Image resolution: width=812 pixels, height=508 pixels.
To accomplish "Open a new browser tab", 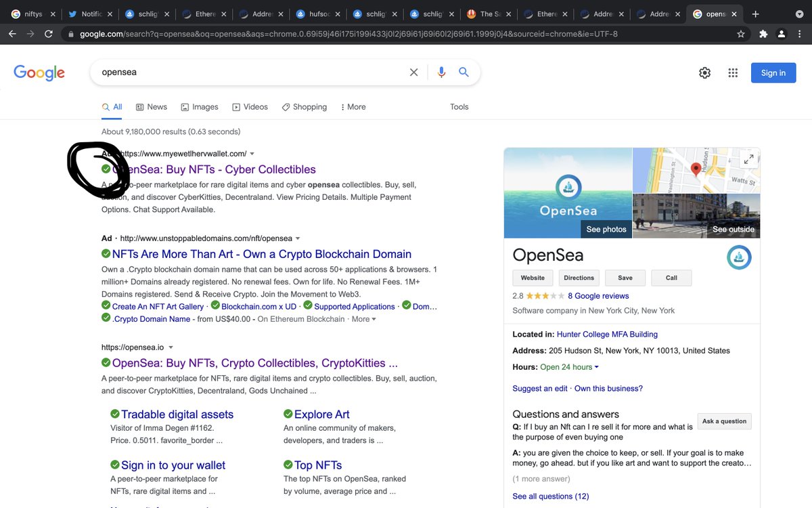I will [756, 14].
